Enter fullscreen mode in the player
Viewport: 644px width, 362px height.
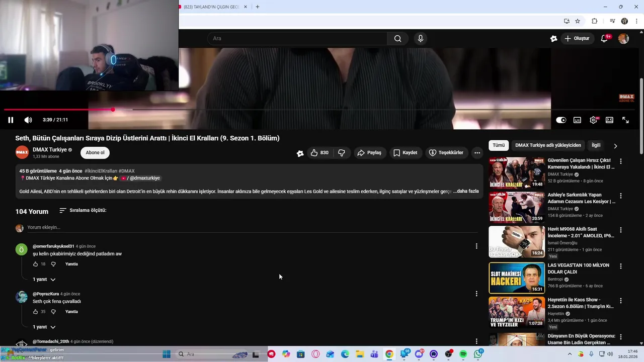click(625, 120)
